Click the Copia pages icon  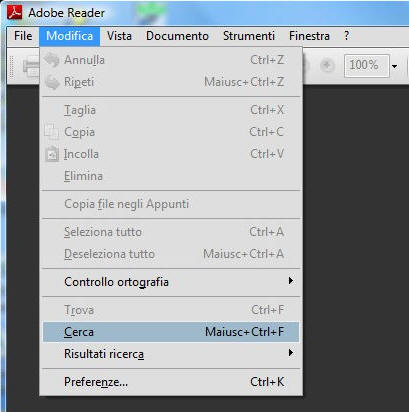pos(52,132)
